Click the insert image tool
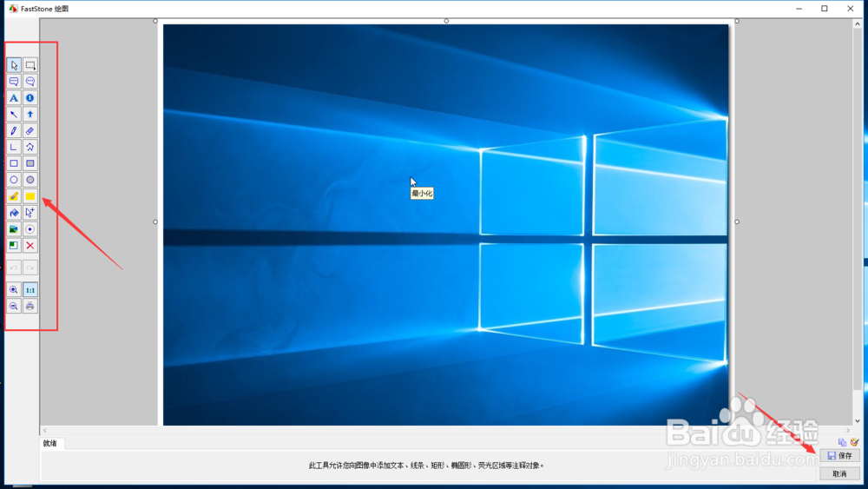Screen dimensions: 868x489 coord(14,228)
